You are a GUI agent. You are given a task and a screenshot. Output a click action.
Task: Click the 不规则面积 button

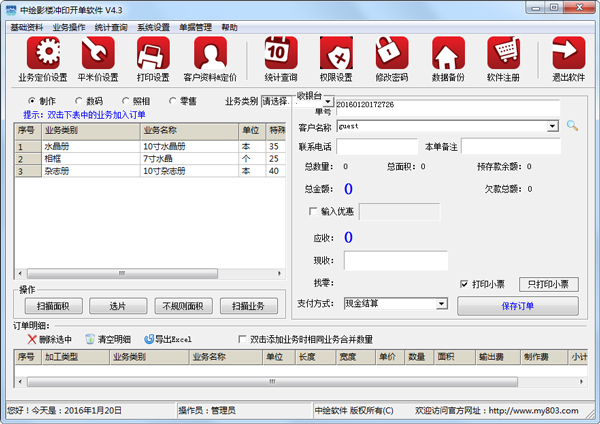[x=183, y=306]
